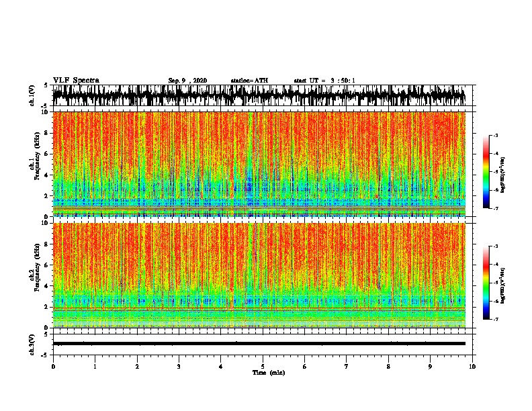Click the "-7" label on ch.1 color bar
Viewport: 532px width, 411px height.
coord(496,208)
